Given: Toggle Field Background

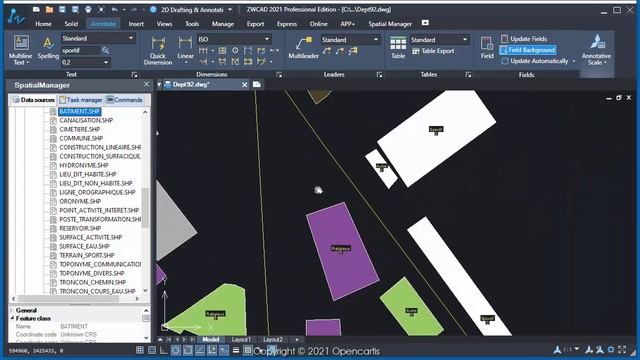Looking at the screenshot, I should [528, 50].
